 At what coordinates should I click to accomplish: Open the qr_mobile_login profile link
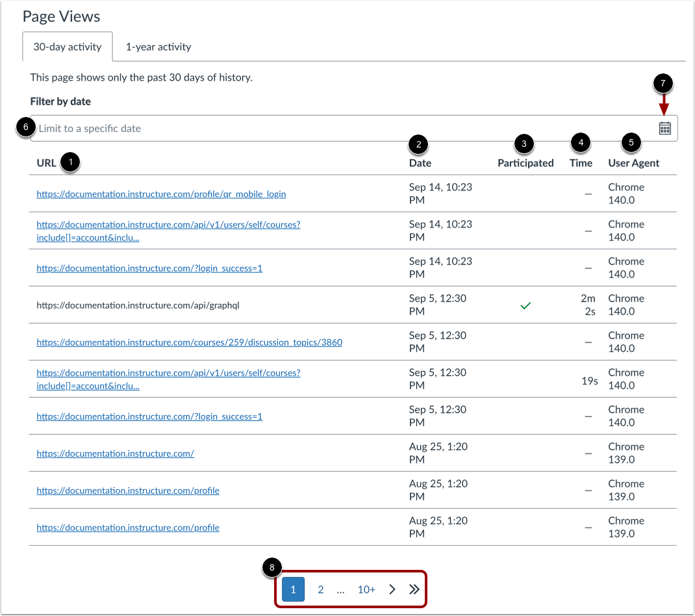coord(161,194)
